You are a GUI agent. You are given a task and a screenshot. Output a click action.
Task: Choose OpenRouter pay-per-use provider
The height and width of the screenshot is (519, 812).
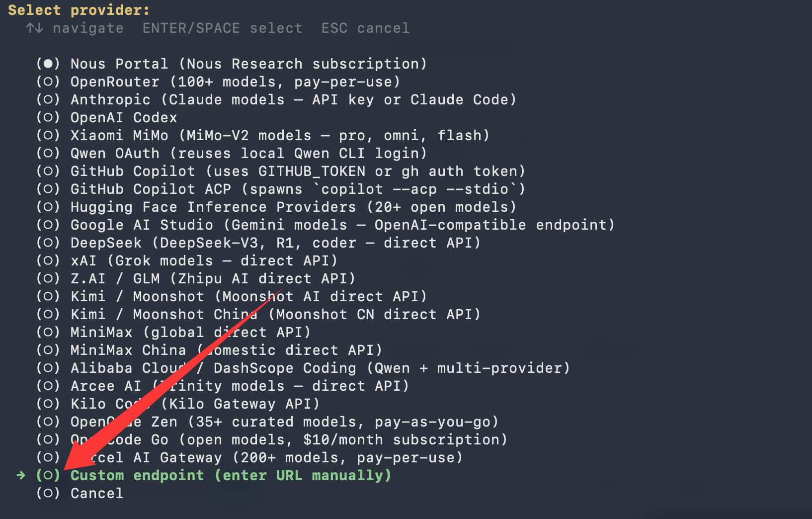pyautogui.click(x=218, y=82)
